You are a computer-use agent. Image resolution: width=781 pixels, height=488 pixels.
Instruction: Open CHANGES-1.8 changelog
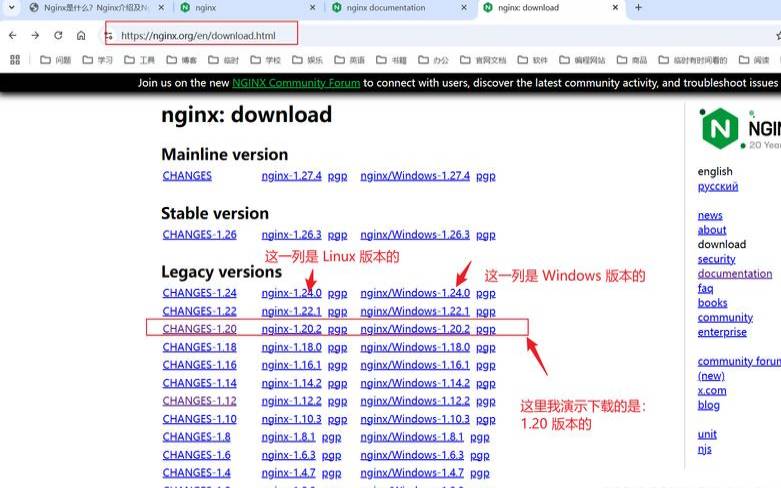196,437
